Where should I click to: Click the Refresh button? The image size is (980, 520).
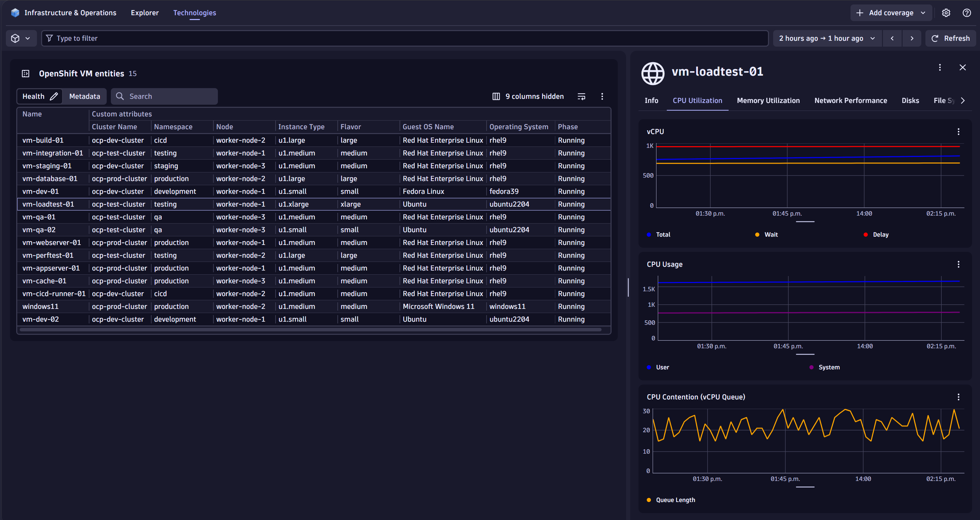[x=951, y=38]
